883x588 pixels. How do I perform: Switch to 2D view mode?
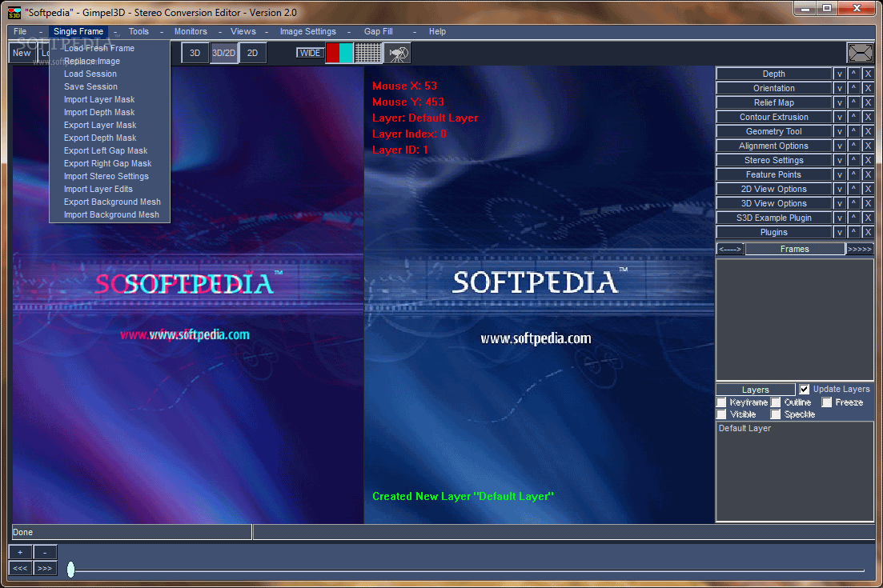252,53
